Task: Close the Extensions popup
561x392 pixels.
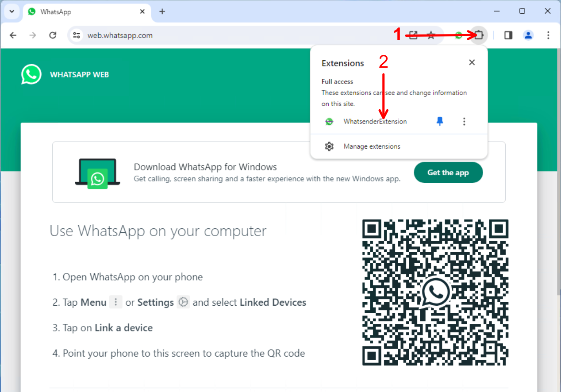Action: [x=472, y=62]
